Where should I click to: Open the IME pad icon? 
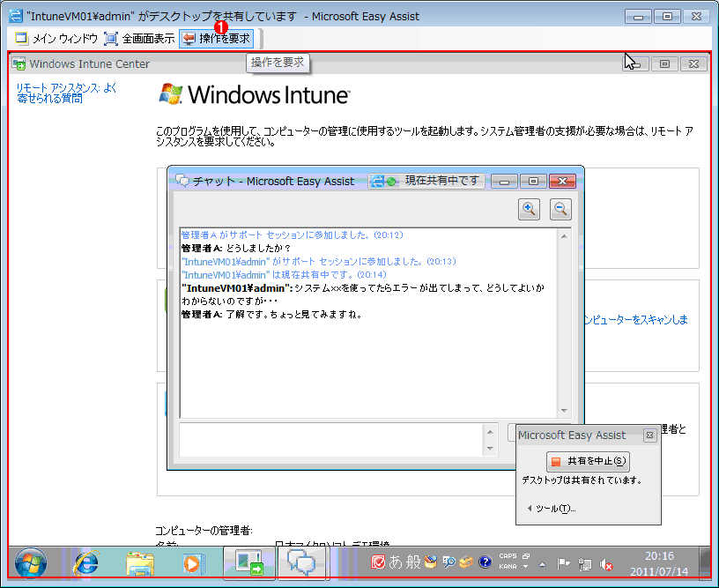(430, 562)
